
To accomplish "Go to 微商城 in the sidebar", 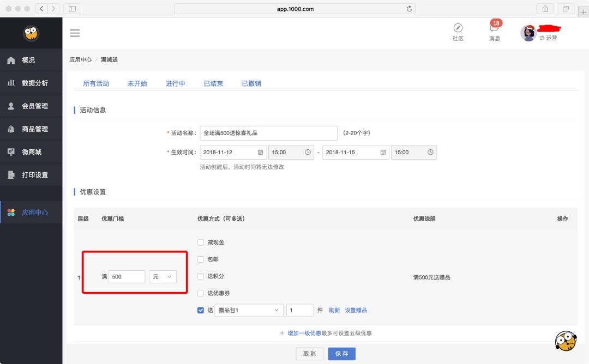I will click(31, 151).
